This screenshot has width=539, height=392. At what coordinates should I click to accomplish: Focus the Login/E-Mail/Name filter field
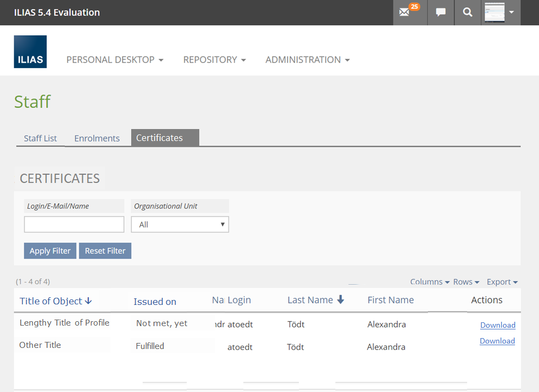coord(74,224)
